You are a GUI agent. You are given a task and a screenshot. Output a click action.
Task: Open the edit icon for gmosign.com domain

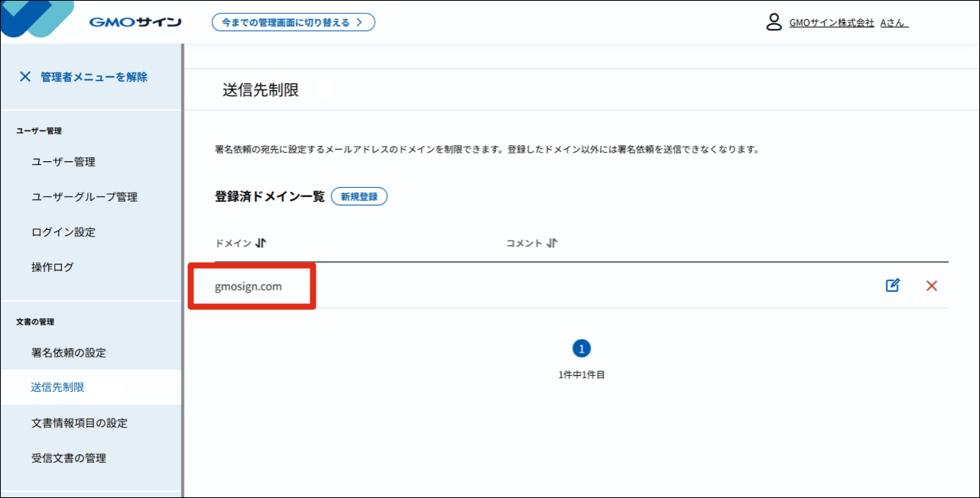[892, 285]
